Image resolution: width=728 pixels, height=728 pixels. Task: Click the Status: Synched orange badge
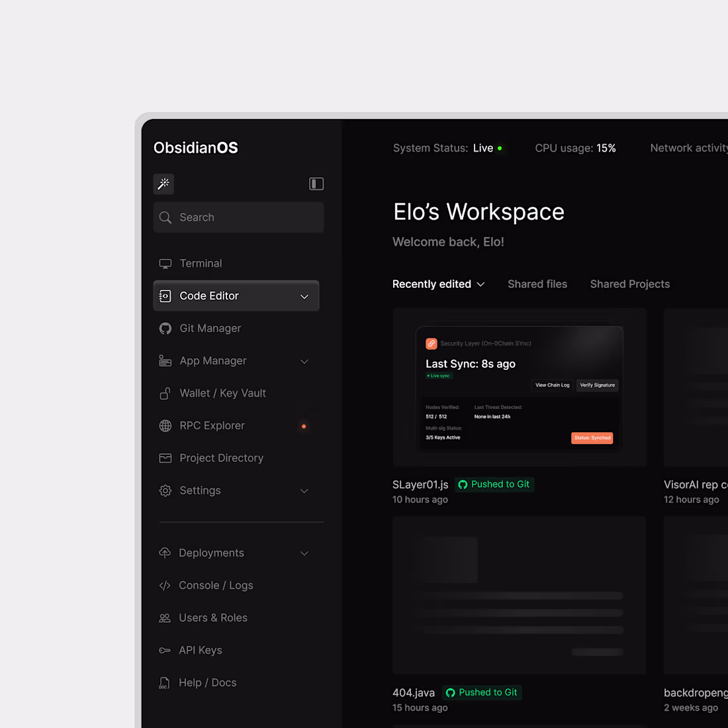(592, 438)
